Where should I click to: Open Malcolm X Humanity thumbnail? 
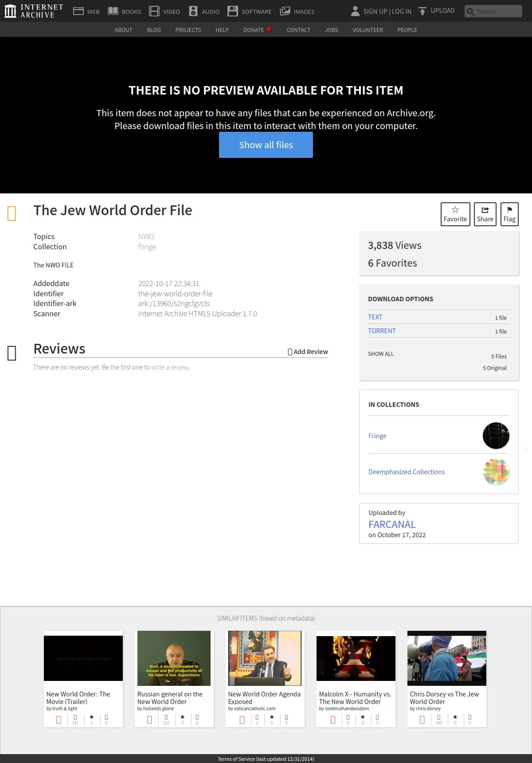(x=356, y=658)
